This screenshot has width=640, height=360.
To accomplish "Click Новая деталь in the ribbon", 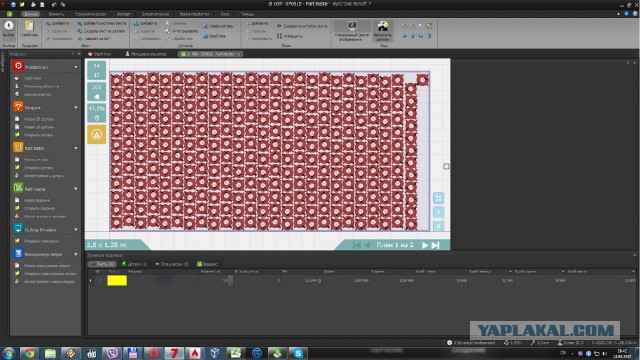I will [x=218, y=26].
